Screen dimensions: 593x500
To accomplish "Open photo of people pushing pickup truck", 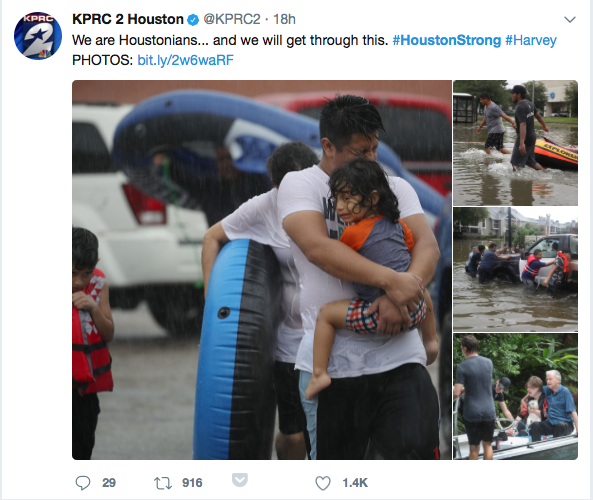I will point(515,269).
